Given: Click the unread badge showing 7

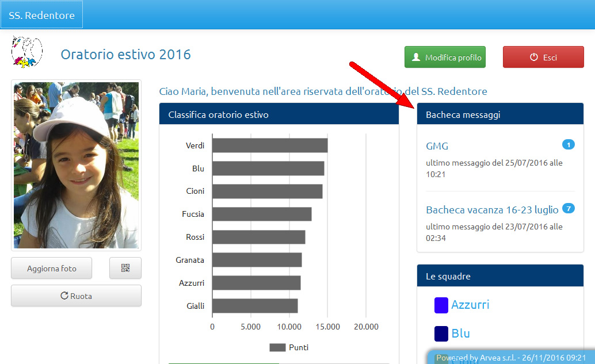Looking at the screenshot, I should [569, 209].
